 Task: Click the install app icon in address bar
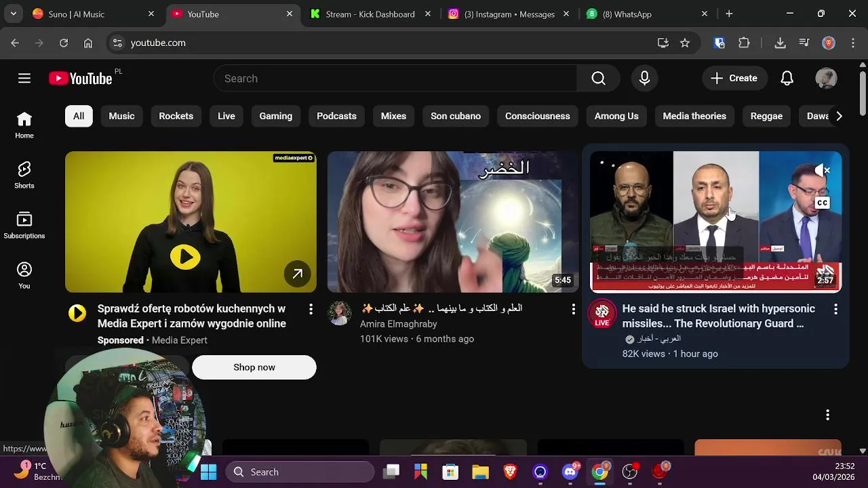pos(663,43)
